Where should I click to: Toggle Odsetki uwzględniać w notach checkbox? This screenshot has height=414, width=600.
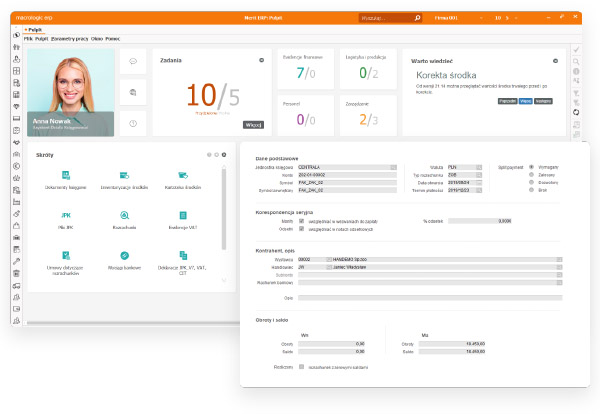(x=302, y=228)
